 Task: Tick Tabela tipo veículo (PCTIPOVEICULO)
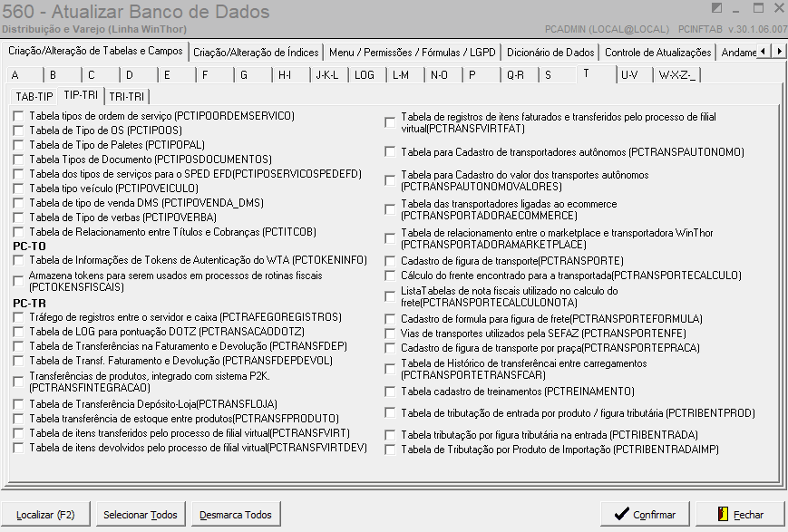coord(19,189)
